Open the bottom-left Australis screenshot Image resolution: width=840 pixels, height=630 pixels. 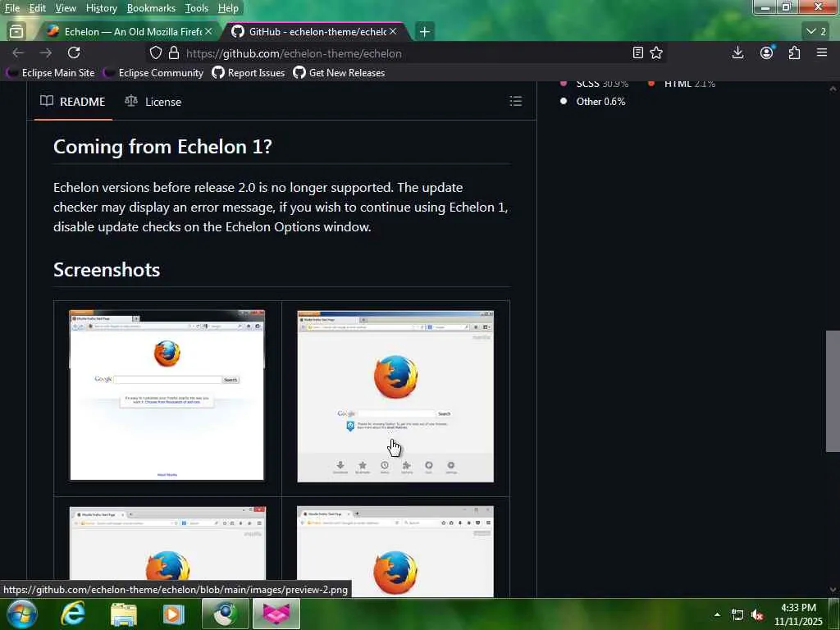[x=167, y=551]
